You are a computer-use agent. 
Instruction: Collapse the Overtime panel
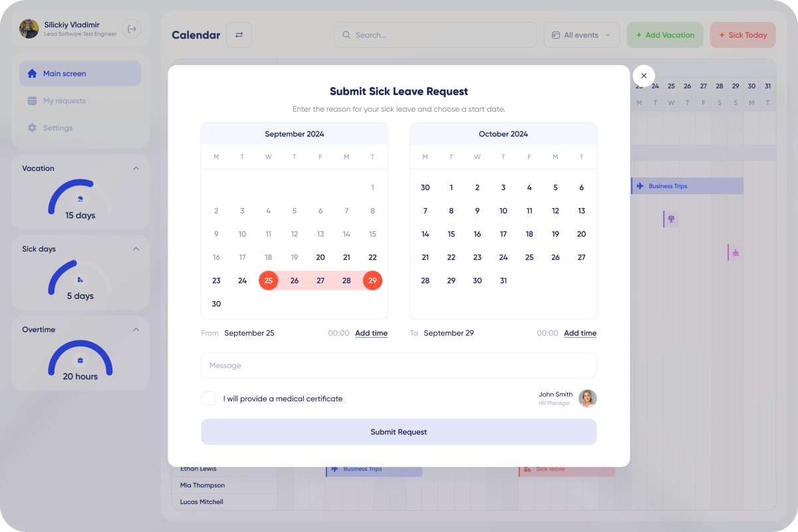136,329
